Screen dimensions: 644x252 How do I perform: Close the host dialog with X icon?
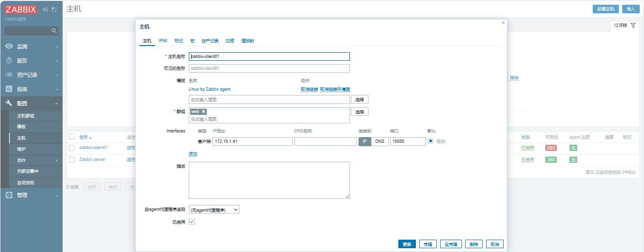click(503, 22)
